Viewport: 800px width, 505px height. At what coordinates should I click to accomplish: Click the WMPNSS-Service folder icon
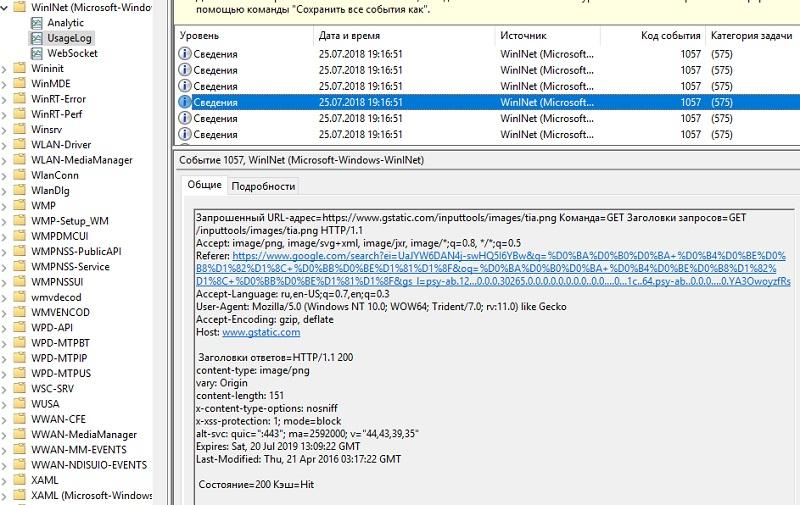[x=19, y=266]
